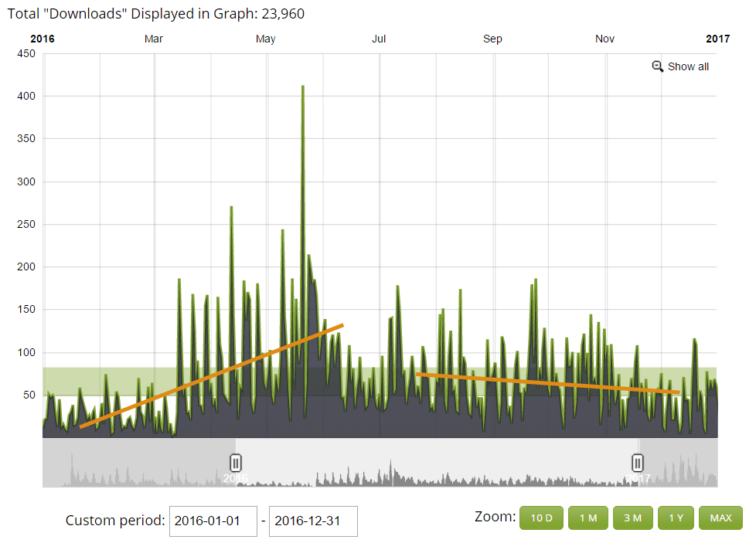
Task: Click the Nov label on the time axis
Action: point(604,39)
